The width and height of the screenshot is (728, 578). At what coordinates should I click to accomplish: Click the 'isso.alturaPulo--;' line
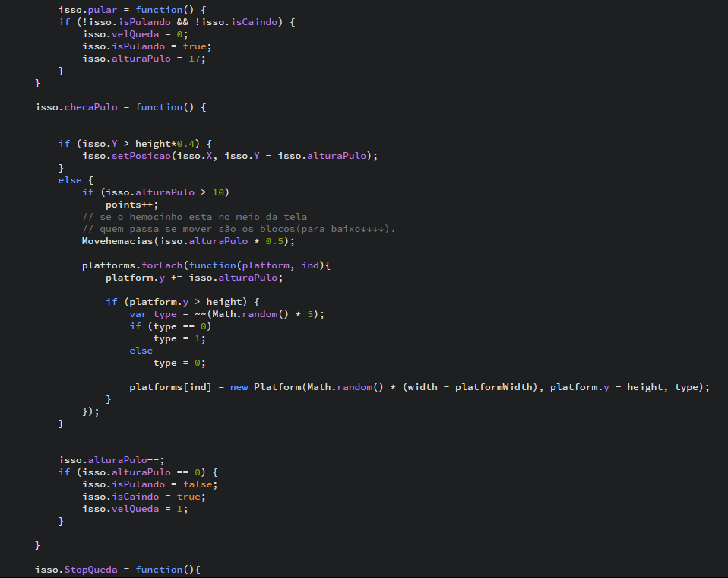112,460
